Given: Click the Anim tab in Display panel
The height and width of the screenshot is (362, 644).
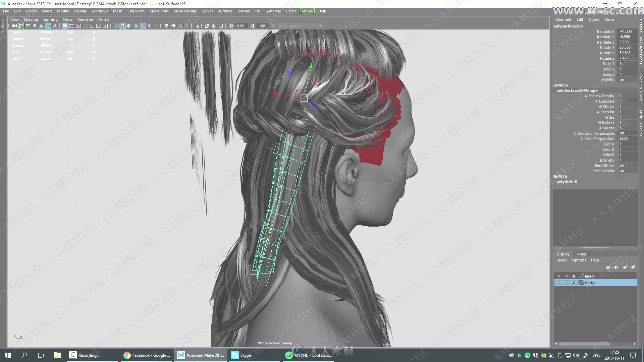Looking at the screenshot, I should pyautogui.click(x=581, y=253).
